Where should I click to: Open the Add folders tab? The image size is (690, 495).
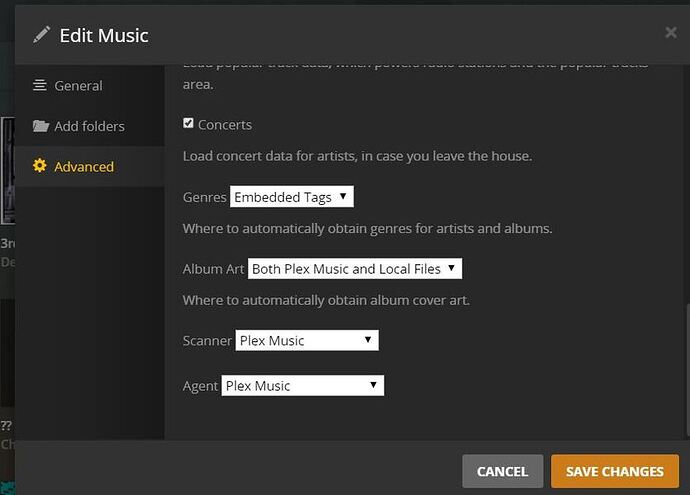point(89,126)
